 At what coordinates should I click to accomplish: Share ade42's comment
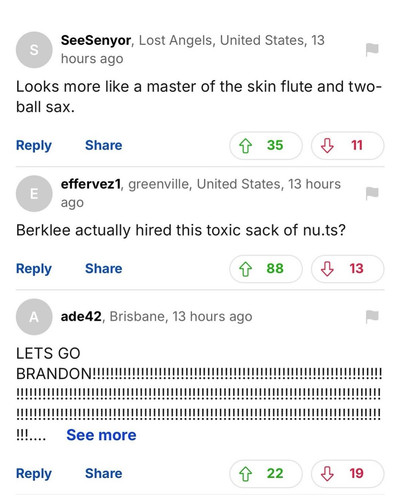tap(104, 473)
